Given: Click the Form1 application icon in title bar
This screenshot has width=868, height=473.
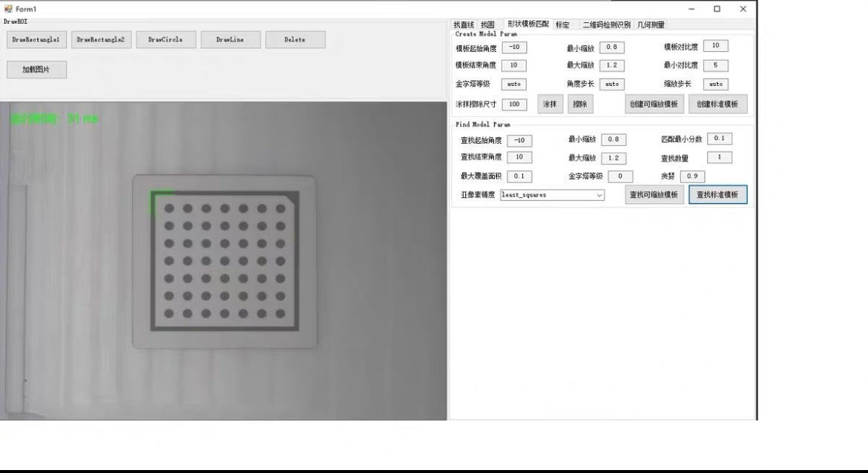Looking at the screenshot, I should coord(8,9).
